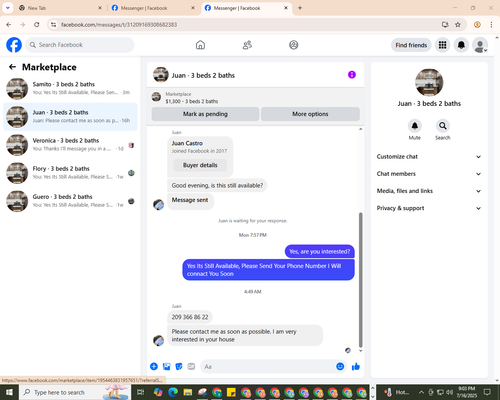This screenshot has width=500, height=400.
Task: Open the $1,300 - 3 beds 2 baths listing link
Action: coord(192,101)
